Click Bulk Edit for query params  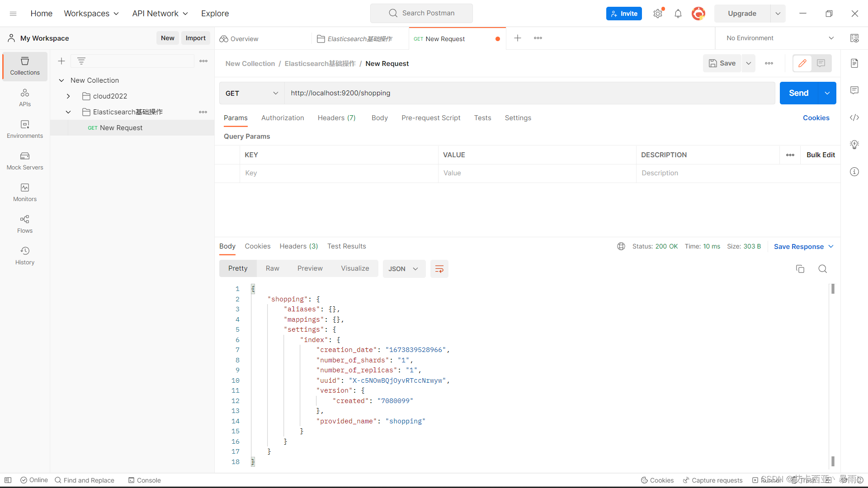tap(821, 155)
